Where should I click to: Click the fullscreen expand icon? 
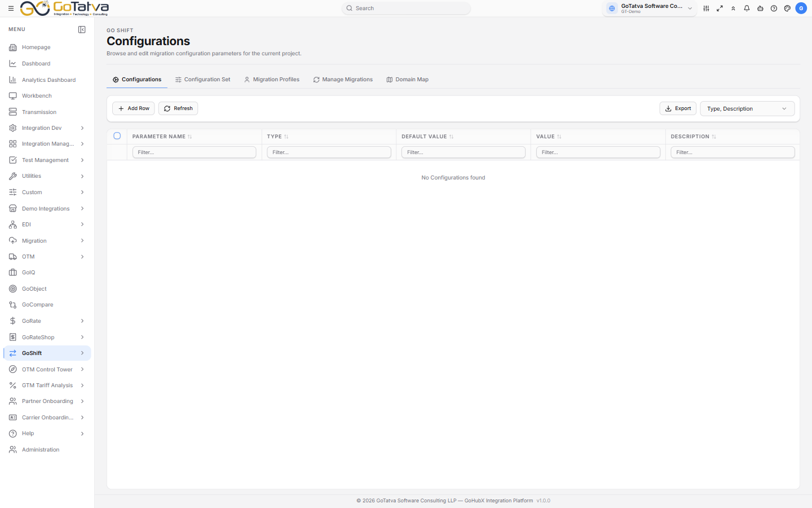click(720, 8)
